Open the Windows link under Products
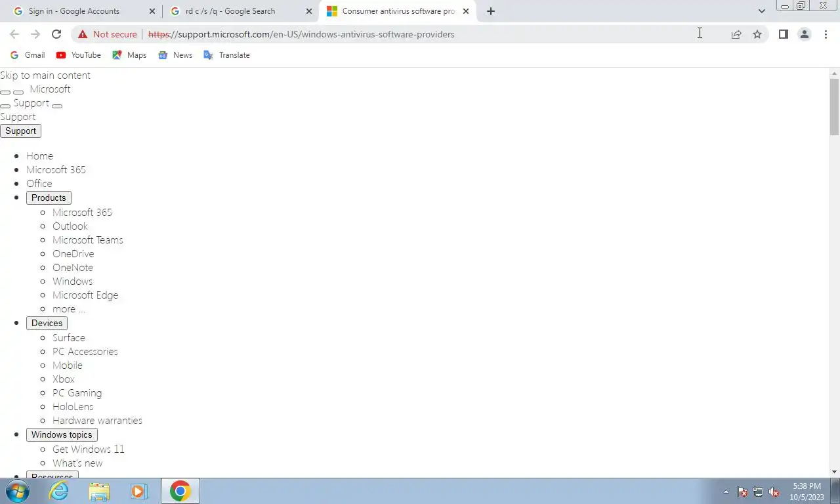The width and height of the screenshot is (840, 504). [72, 282]
